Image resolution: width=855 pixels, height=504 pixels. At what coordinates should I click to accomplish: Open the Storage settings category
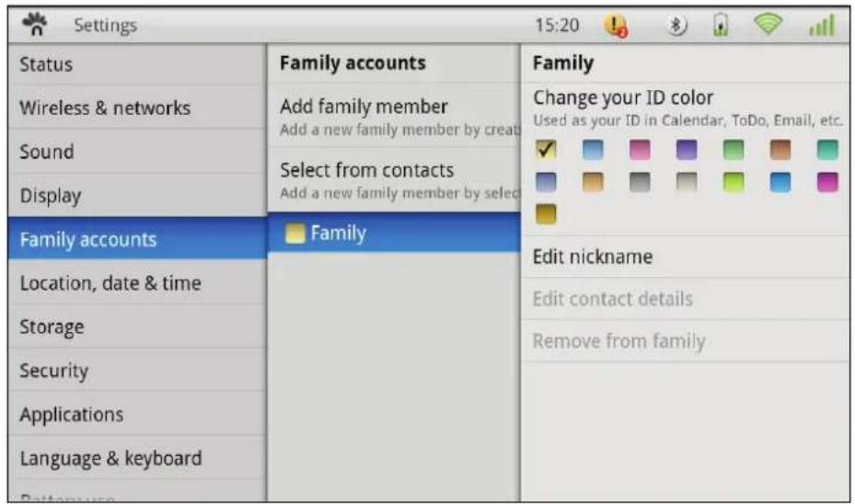click(137, 326)
